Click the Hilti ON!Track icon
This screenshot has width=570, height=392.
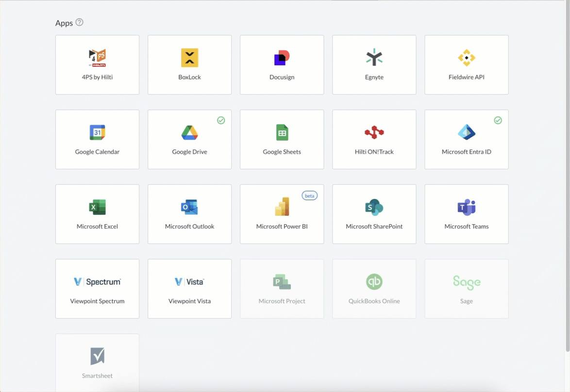(x=374, y=132)
